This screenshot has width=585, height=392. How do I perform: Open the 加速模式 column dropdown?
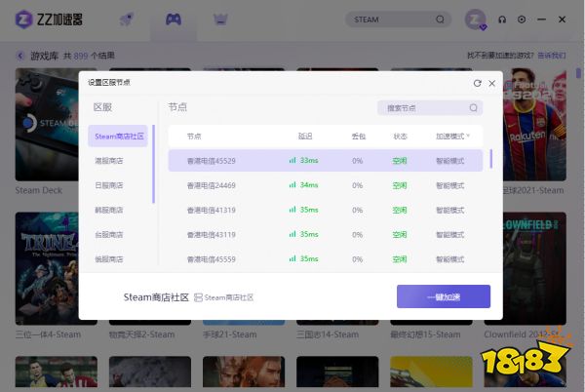452,137
